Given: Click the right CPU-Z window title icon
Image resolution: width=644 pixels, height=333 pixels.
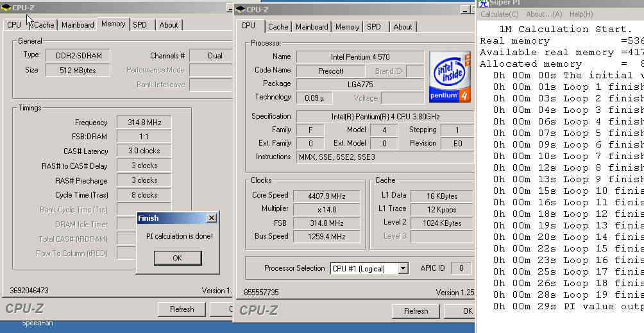Looking at the screenshot, I should (x=241, y=9).
